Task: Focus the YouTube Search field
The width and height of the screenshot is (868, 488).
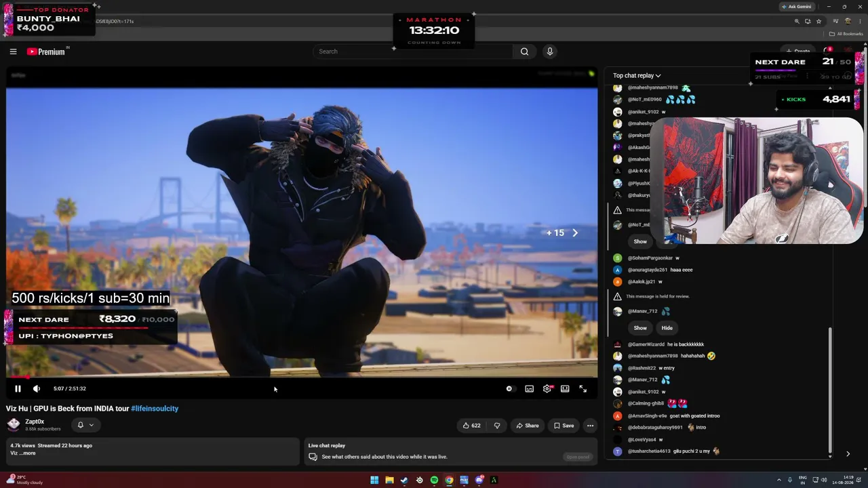Action: tap(412, 52)
